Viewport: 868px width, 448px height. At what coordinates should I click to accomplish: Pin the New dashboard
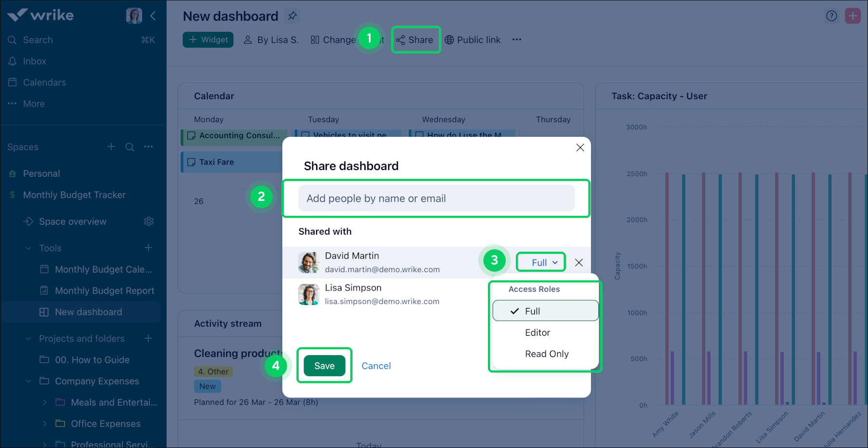pyautogui.click(x=292, y=15)
